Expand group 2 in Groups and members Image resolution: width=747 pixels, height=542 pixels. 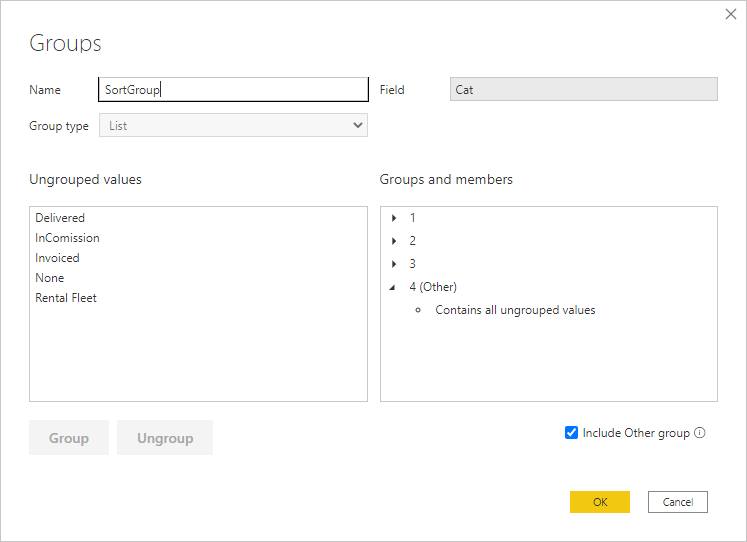[394, 241]
